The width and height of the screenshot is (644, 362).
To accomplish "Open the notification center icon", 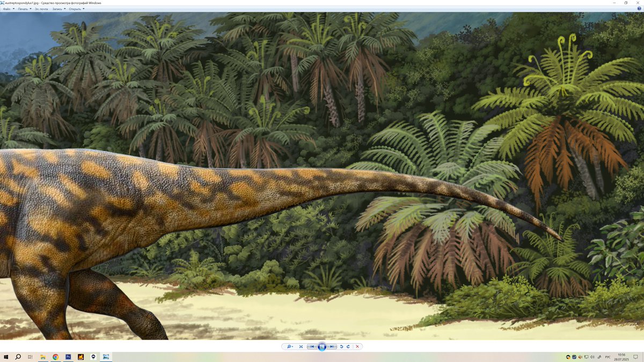I will [x=635, y=357].
